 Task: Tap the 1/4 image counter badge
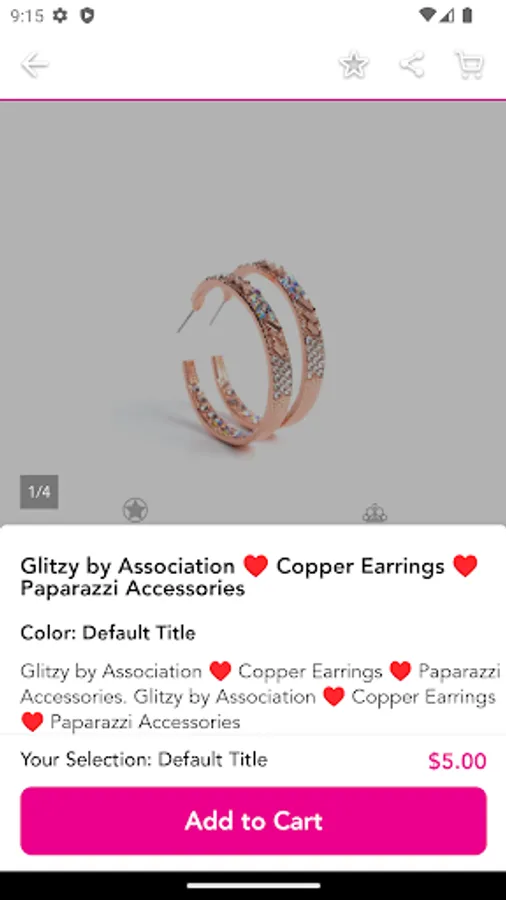coord(39,492)
